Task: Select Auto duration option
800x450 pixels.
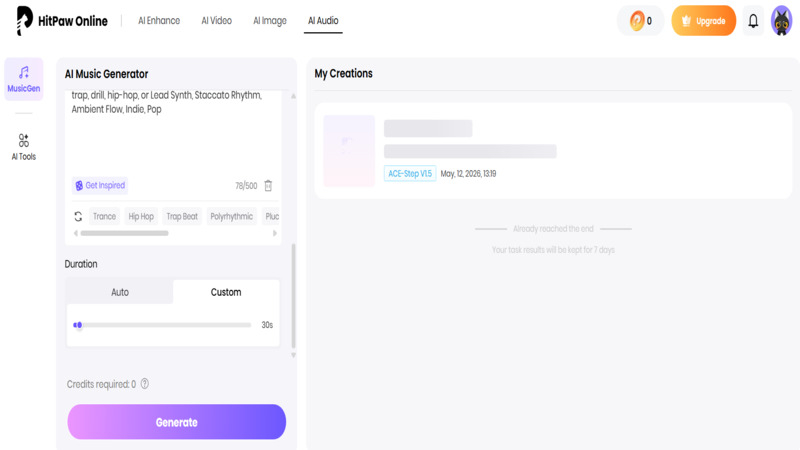Action: coord(120,292)
